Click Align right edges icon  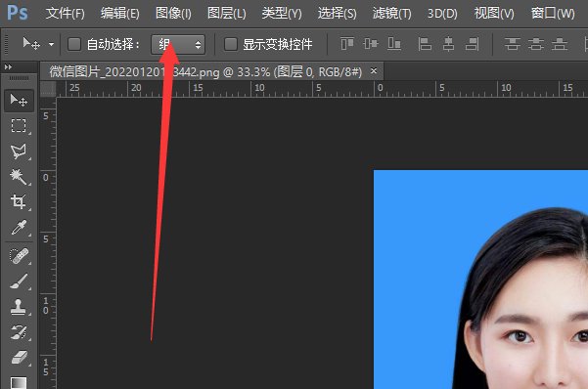(473, 44)
